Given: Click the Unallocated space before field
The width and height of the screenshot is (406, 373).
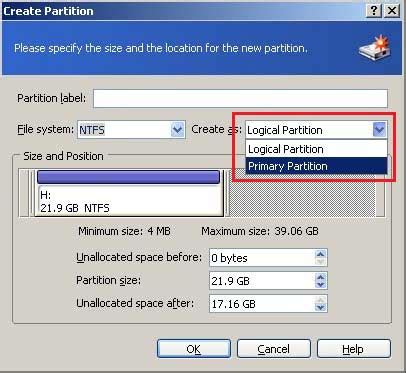Looking at the screenshot, I should tap(262, 258).
